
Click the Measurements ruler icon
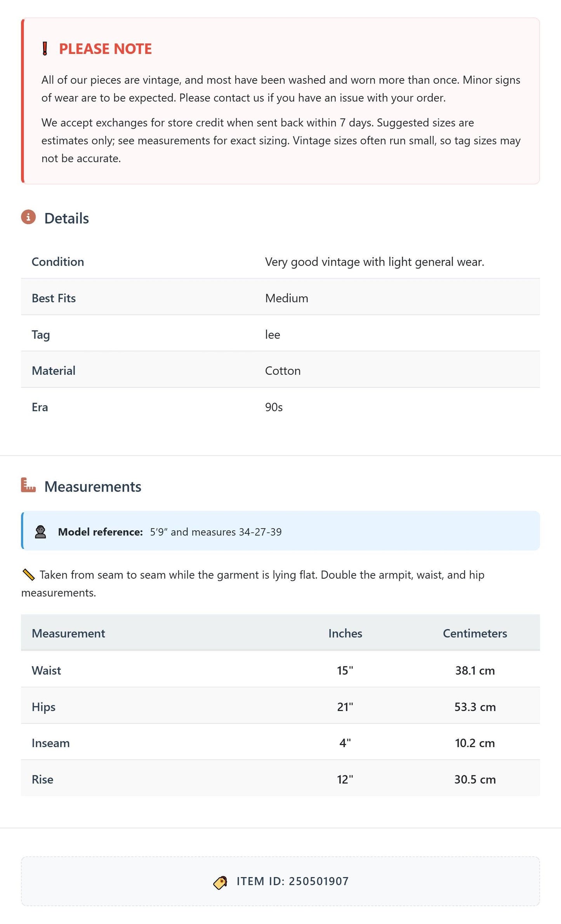28,485
